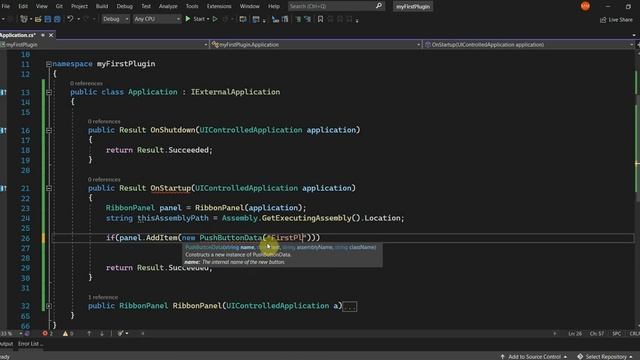Close the Application.cs tab
Screen dimensions: 640x360
51,35
